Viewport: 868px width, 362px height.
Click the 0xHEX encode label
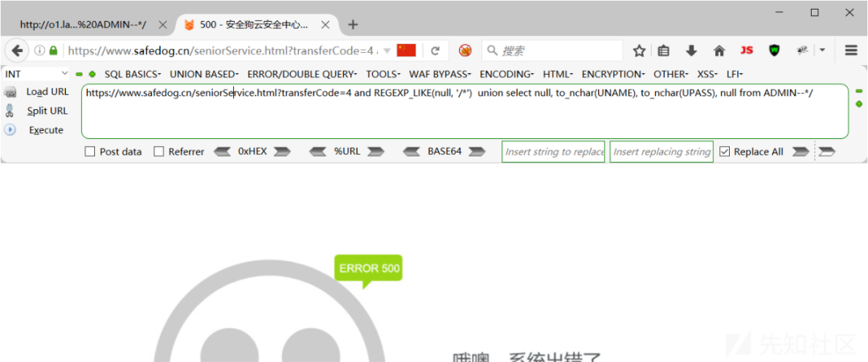click(252, 152)
